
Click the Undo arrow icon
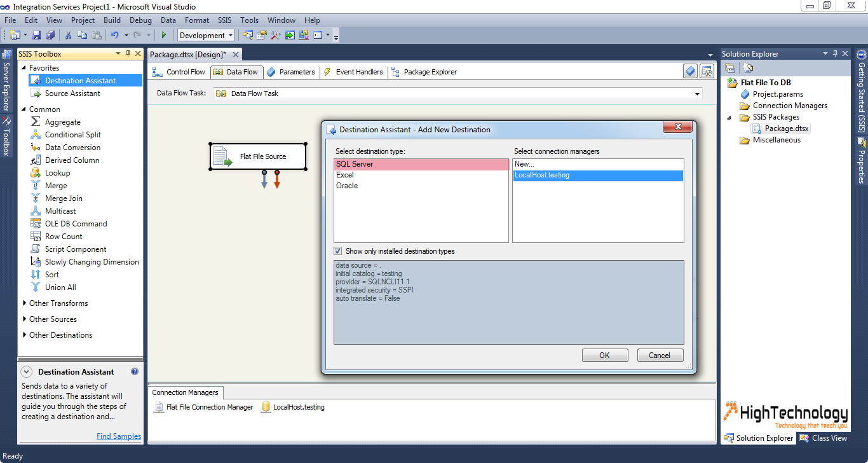tap(115, 35)
